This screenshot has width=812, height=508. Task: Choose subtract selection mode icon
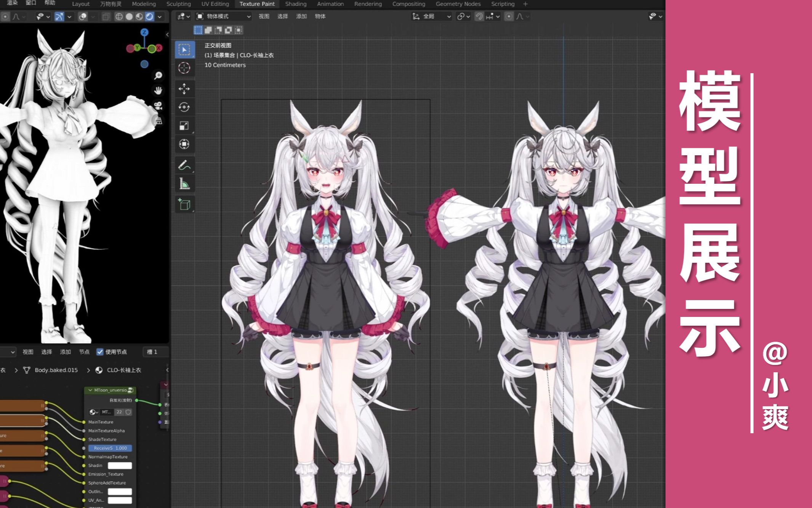pos(218,30)
